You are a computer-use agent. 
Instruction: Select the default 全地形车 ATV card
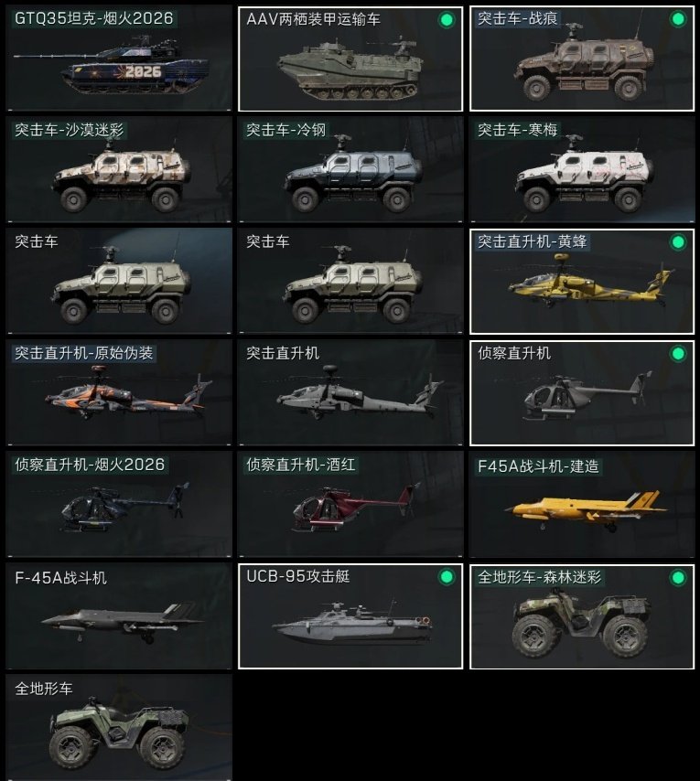[x=119, y=728]
